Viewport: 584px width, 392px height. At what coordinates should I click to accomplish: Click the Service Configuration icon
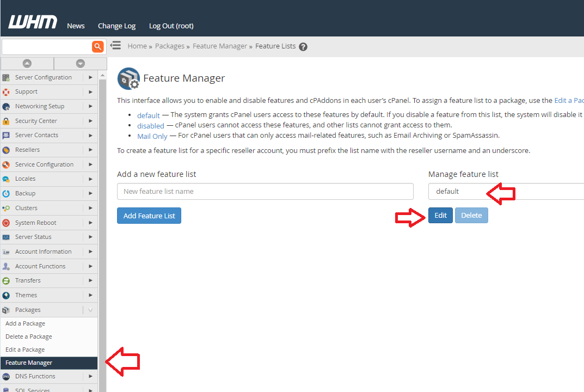coord(6,165)
